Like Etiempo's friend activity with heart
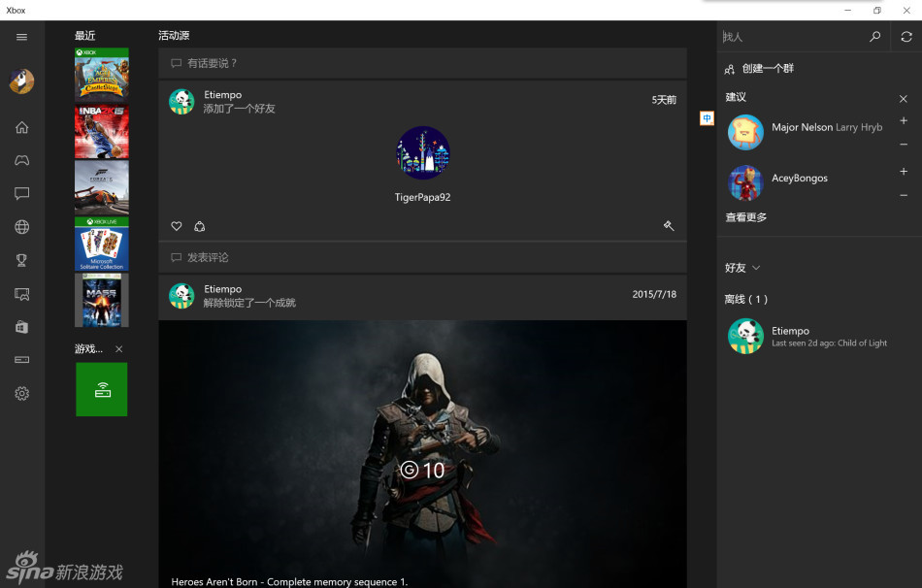 pos(177,226)
